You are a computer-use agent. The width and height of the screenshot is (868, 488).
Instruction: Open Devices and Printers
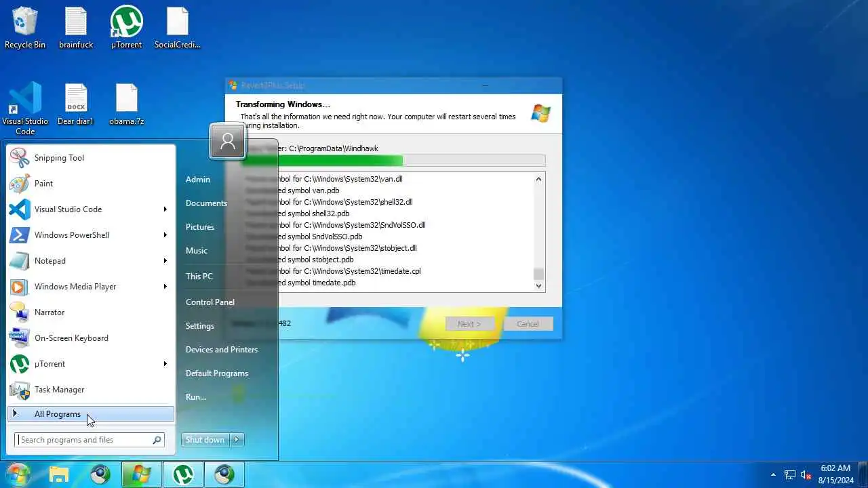[x=222, y=350]
